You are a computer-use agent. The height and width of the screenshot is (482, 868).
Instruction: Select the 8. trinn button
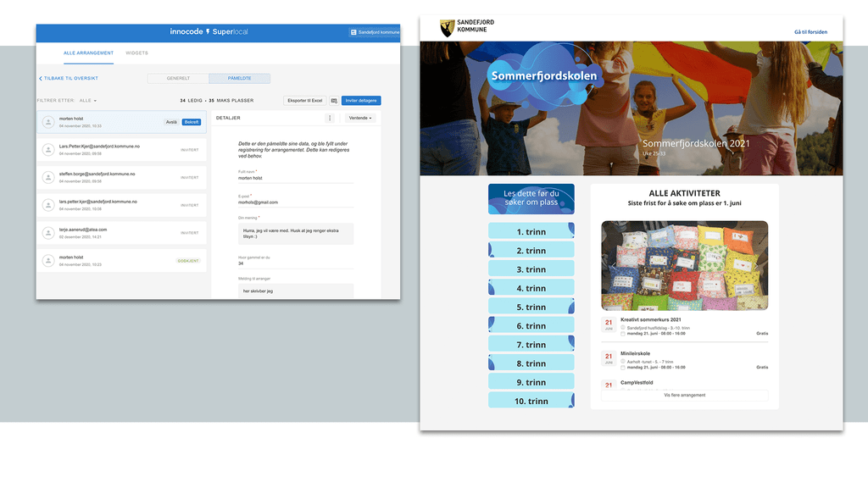click(x=531, y=363)
